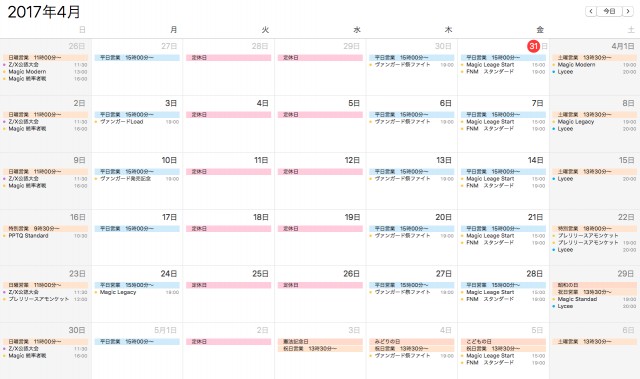
Task: Select the 30日 Sunday 日曜営業 event bar
Action: click(x=45, y=341)
